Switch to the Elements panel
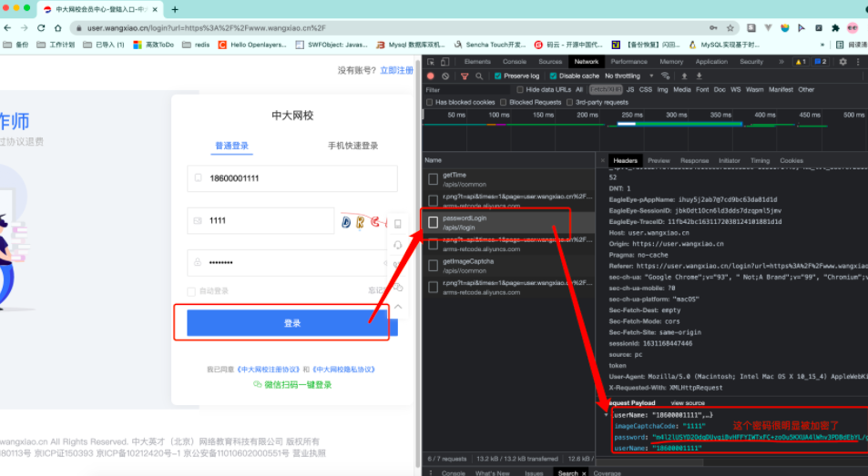 [x=477, y=61]
